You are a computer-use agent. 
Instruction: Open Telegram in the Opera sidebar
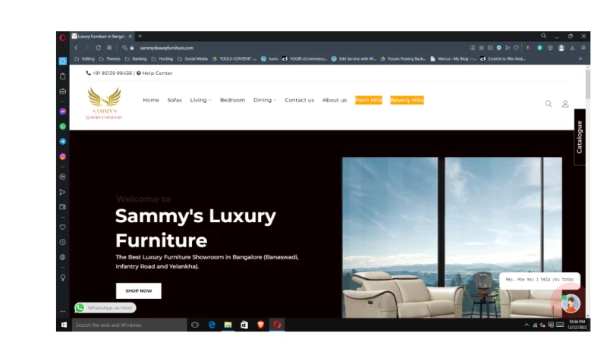[63, 142]
